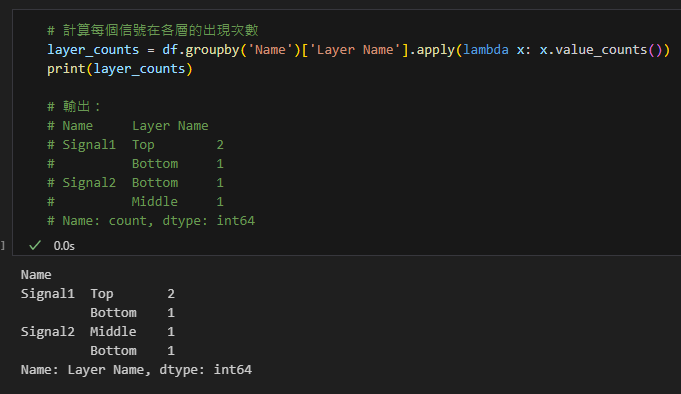The height and width of the screenshot is (394, 681).
Task: Click the '# Signal2 Bottom 1' comment line
Action: [136, 183]
